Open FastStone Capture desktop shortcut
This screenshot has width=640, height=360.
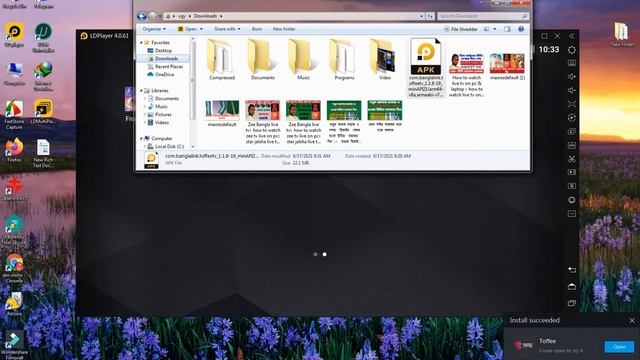pyautogui.click(x=14, y=115)
